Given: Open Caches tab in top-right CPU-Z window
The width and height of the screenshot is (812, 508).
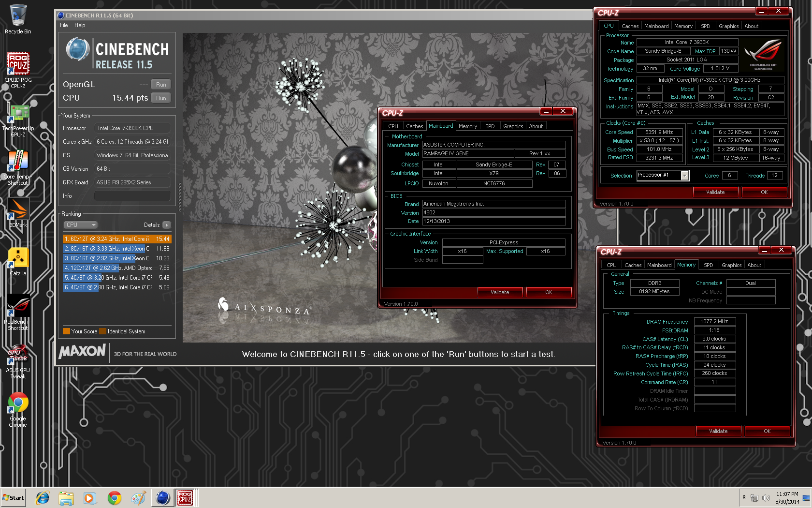Looking at the screenshot, I should (x=630, y=26).
